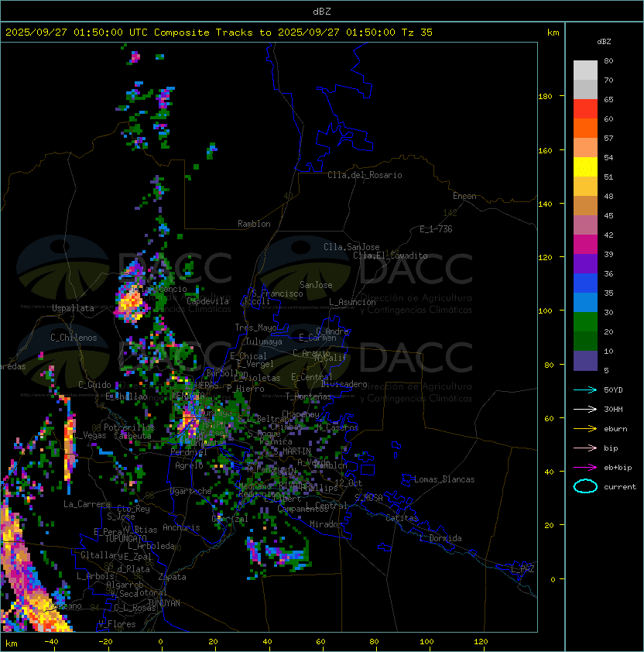Click the pink bip arrow in legend

(x=585, y=448)
